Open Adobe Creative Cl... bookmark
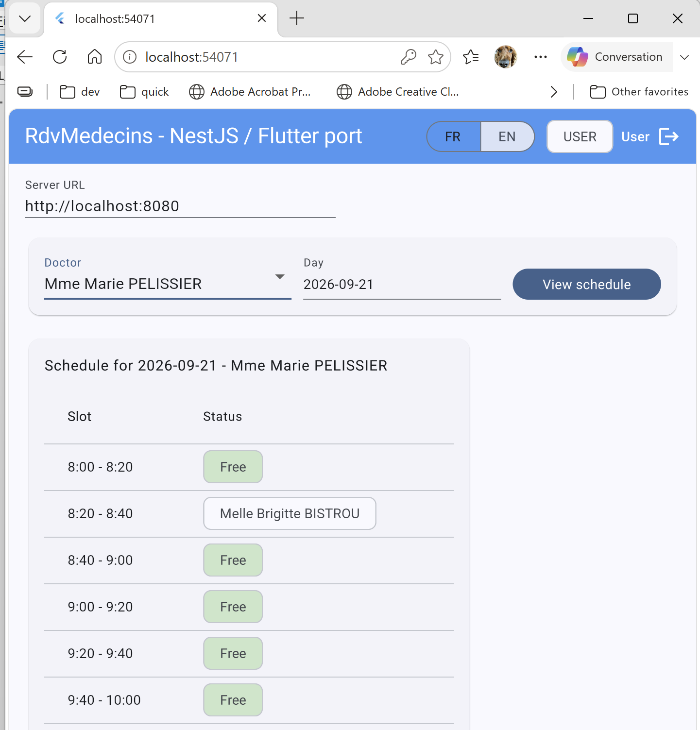 click(398, 92)
